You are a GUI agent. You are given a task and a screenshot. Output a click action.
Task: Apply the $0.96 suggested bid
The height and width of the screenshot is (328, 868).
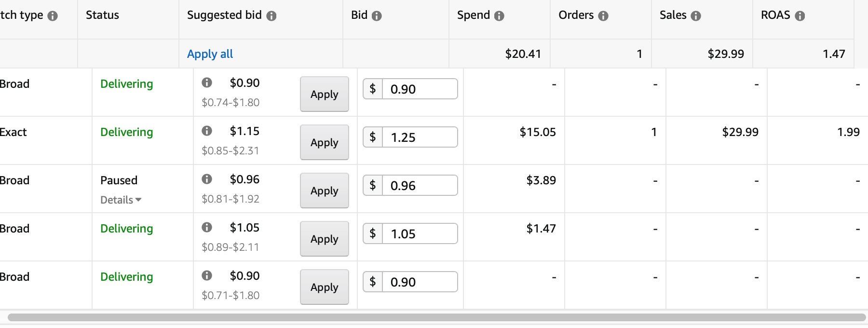[325, 191]
